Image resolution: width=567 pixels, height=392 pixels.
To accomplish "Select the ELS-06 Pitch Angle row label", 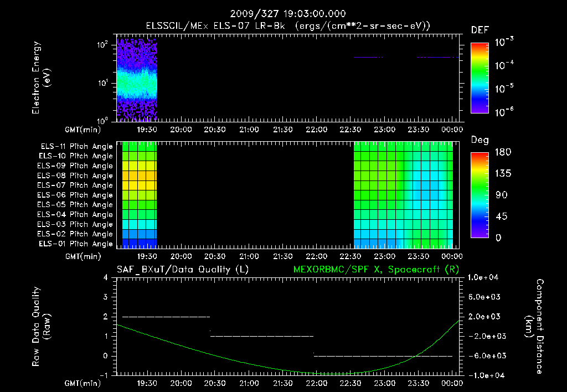I will [75, 195].
